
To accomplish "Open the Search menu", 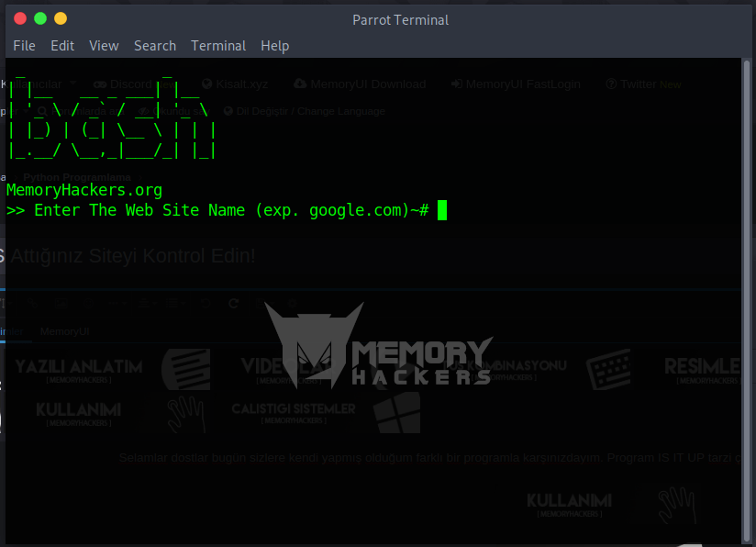I will 155,46.
